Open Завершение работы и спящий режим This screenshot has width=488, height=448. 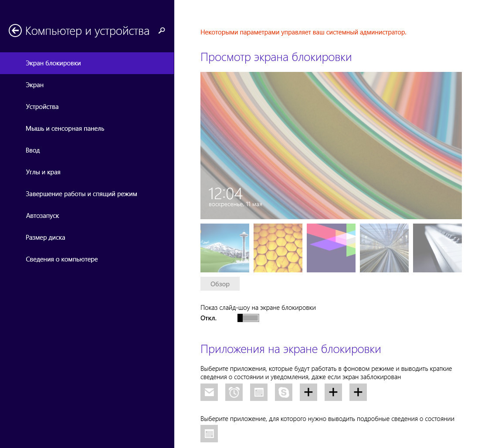point(81,194)
